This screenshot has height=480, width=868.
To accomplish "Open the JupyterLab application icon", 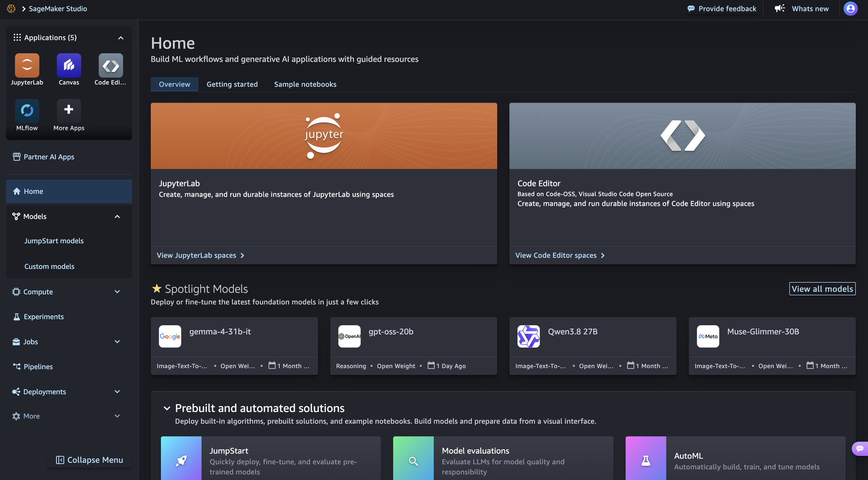I will pyautogui.click(x=27, y=66).
